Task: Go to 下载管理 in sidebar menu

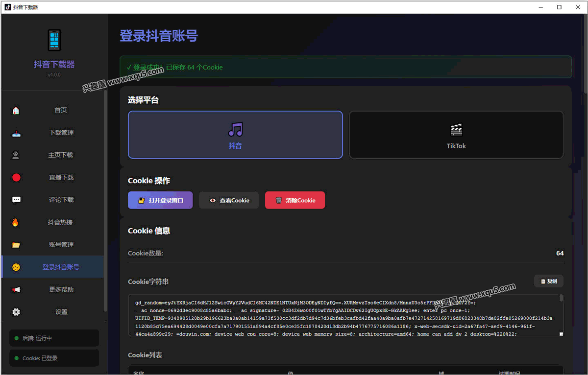Action: [61, 133]
